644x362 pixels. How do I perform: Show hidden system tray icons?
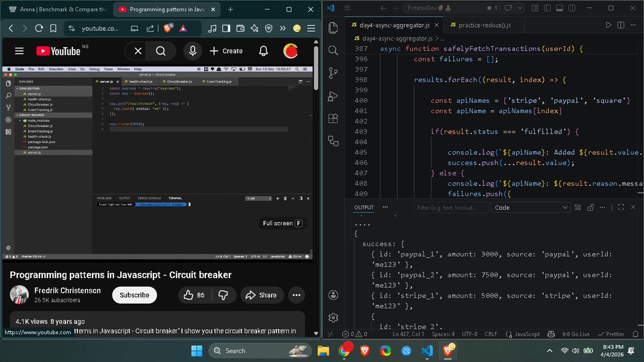[x=549, y=351]
